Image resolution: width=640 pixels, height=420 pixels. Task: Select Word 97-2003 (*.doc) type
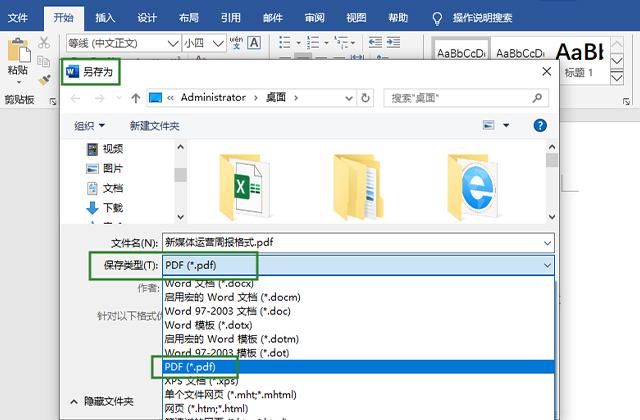[358, 311]
